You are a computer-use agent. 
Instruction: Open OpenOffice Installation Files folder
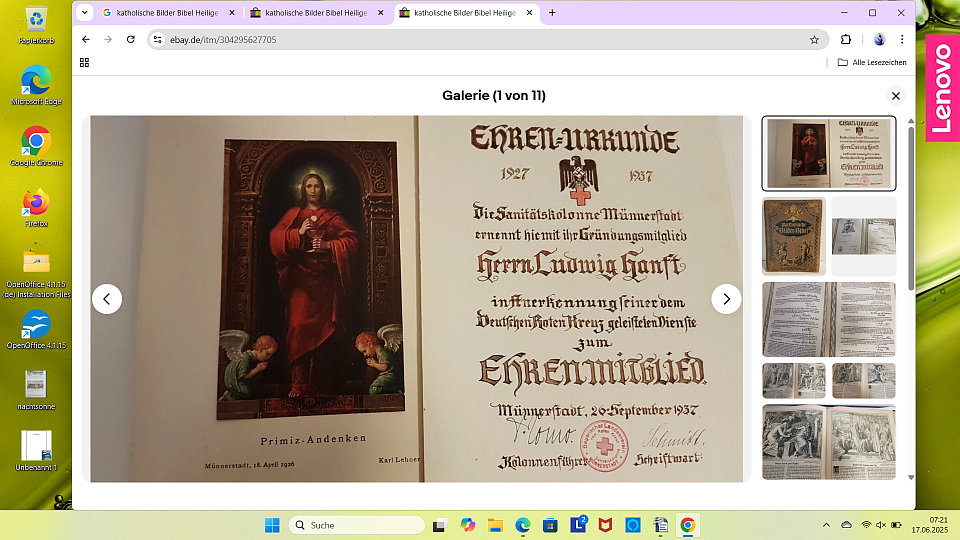pyautogui.click(x=36, y=274)
